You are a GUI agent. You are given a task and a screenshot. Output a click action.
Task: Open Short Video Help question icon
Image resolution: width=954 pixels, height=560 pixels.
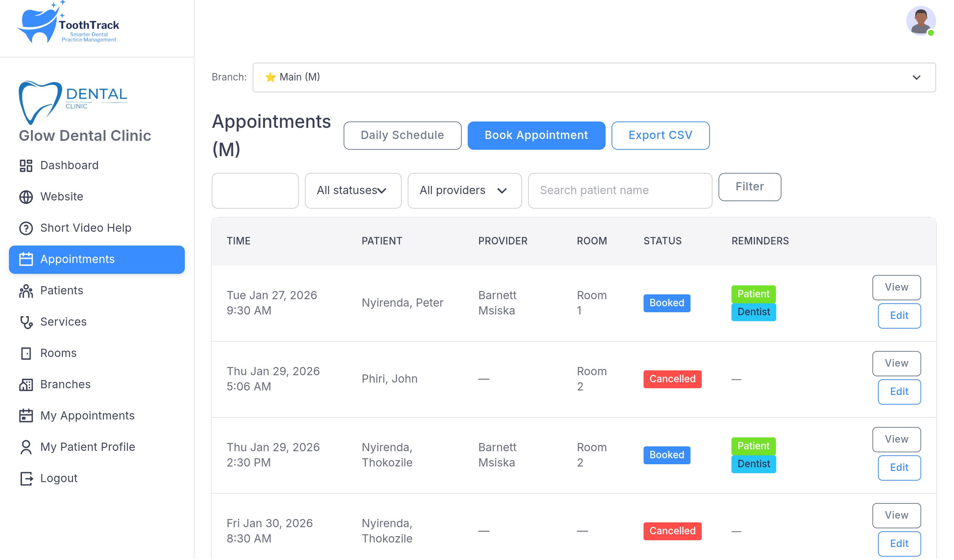(x=26, y=228)
